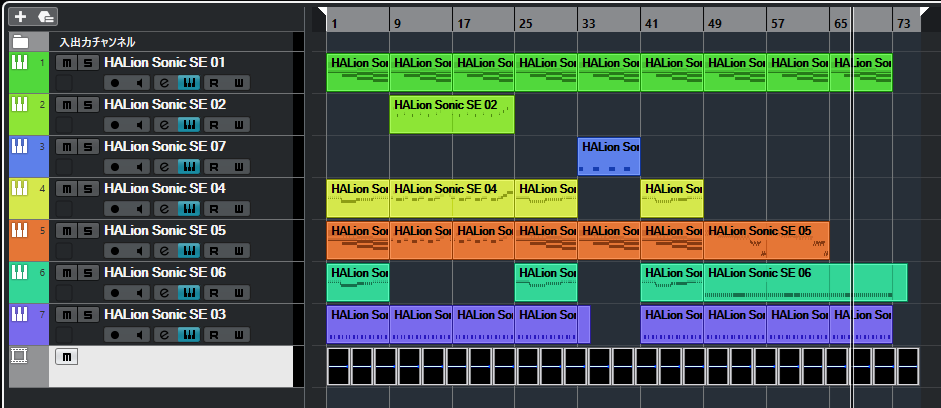Enable monitor speaker on HALion Sonic SE 04

click(139, 209)
